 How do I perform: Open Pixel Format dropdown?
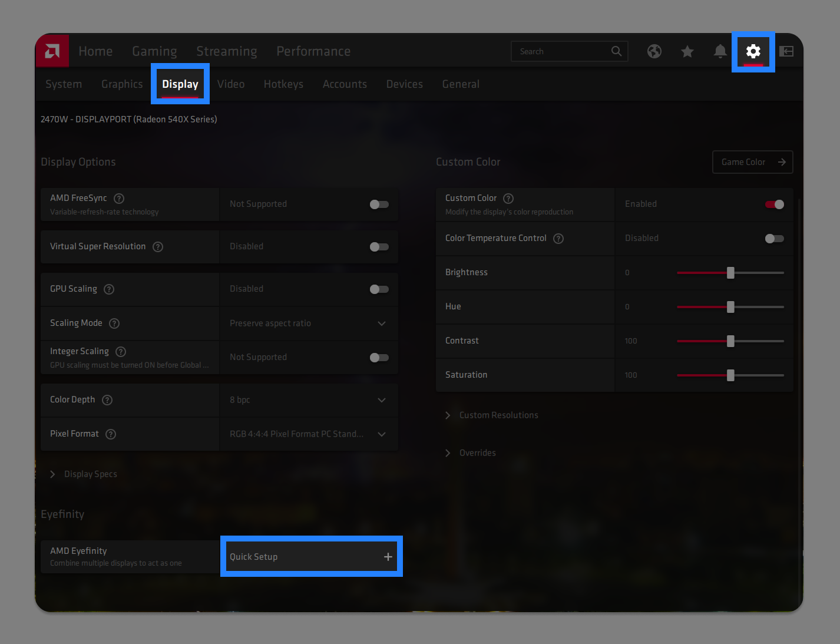coord(309,434)
